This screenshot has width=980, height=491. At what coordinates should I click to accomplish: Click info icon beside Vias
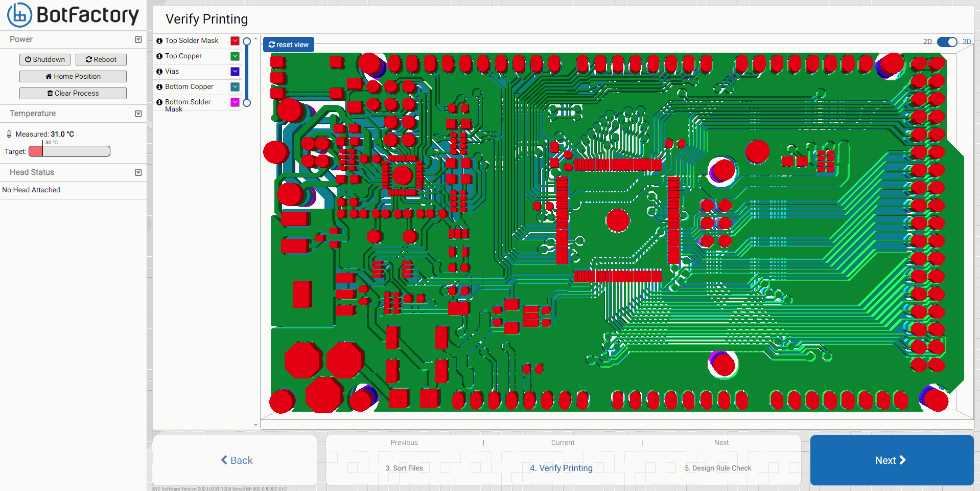click(159, 72)
